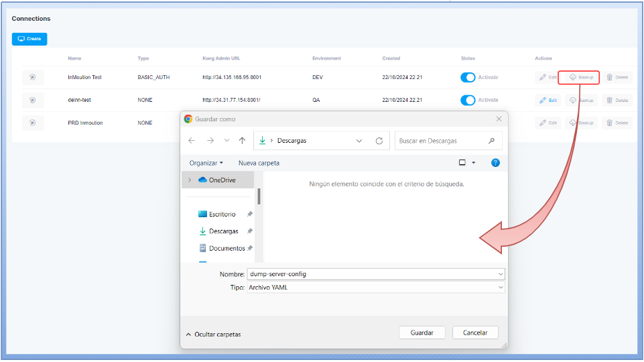Click Nueva carpeta in dialog toolbar
Viewport: 644px width, 362px height.
point(259,163)
